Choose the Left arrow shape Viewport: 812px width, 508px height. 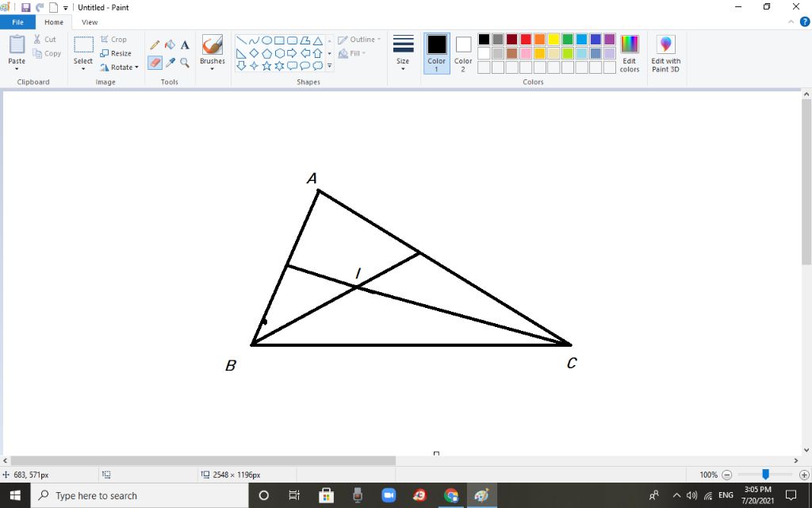[305, 53]
